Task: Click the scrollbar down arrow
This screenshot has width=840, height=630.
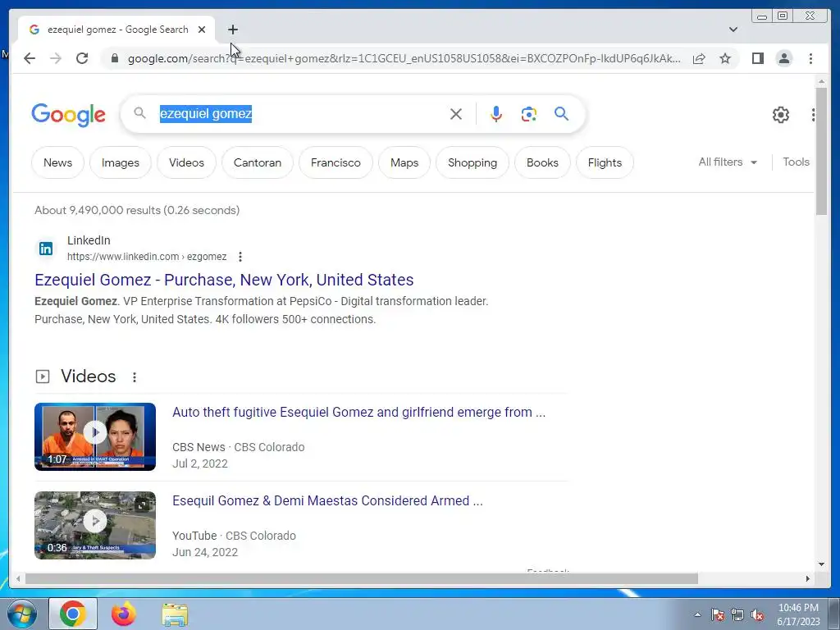Action: pos(821,564)
